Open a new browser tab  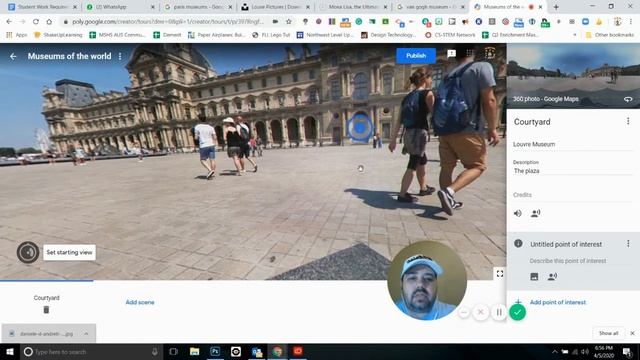click(556, 7)
